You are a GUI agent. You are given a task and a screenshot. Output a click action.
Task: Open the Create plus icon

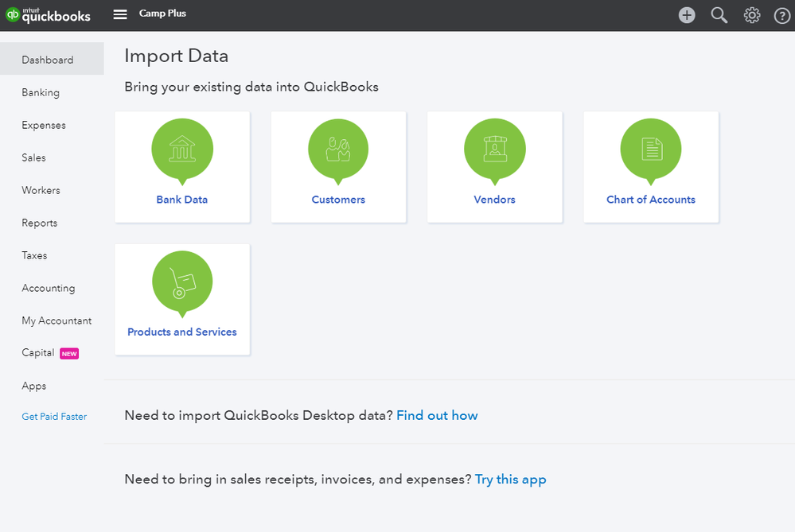point(687,15)
